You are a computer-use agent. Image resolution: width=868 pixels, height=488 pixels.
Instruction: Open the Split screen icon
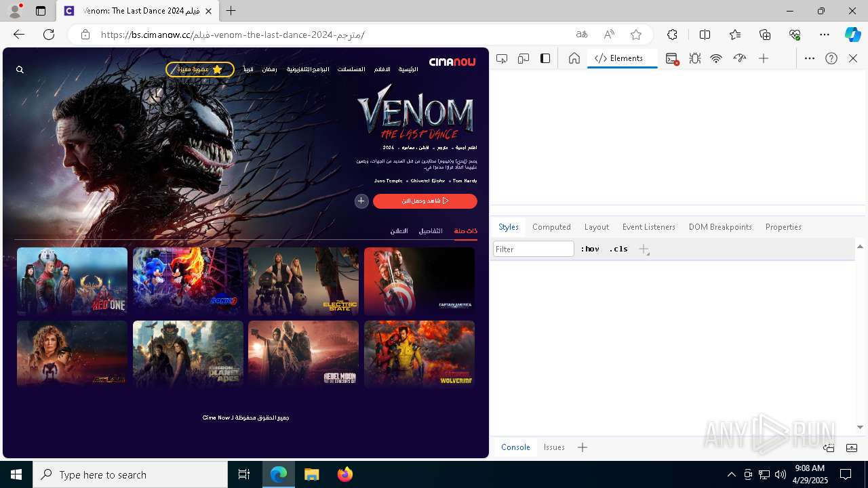(705, 35)
